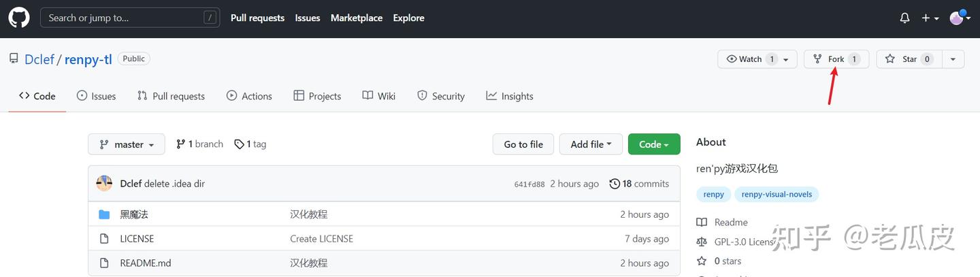Click the GitHub Octocat logo
Screen dimensions: 980x277
[x=19, y=18]
